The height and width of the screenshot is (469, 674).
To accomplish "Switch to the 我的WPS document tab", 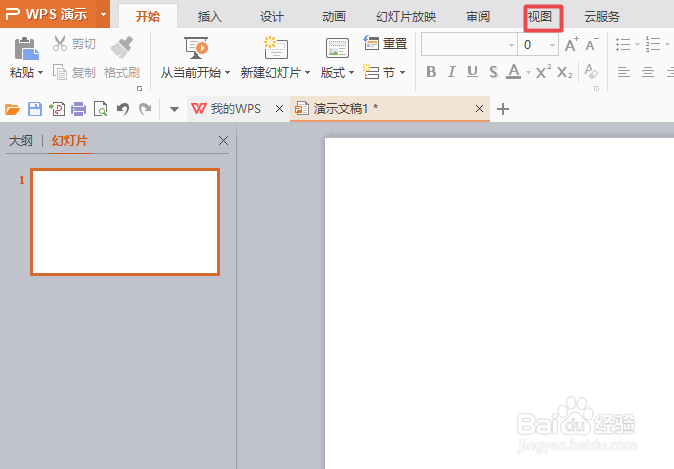I will coord(235,109).
